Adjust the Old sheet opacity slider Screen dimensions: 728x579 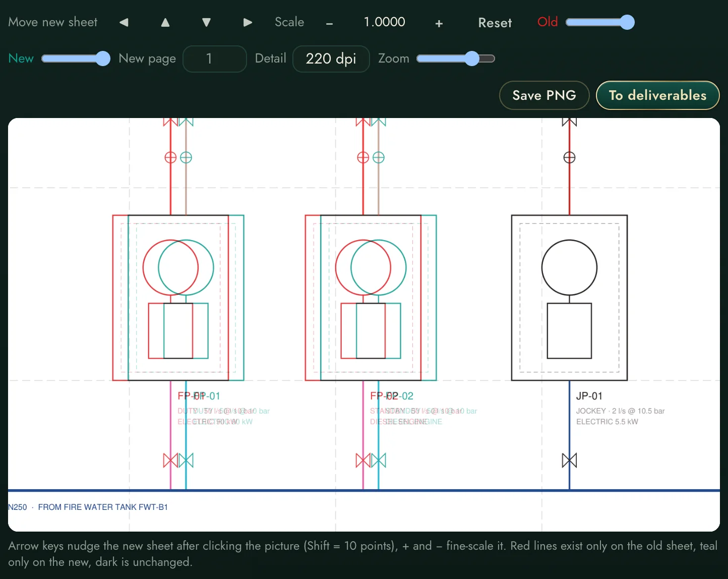(x=600, y=22)
